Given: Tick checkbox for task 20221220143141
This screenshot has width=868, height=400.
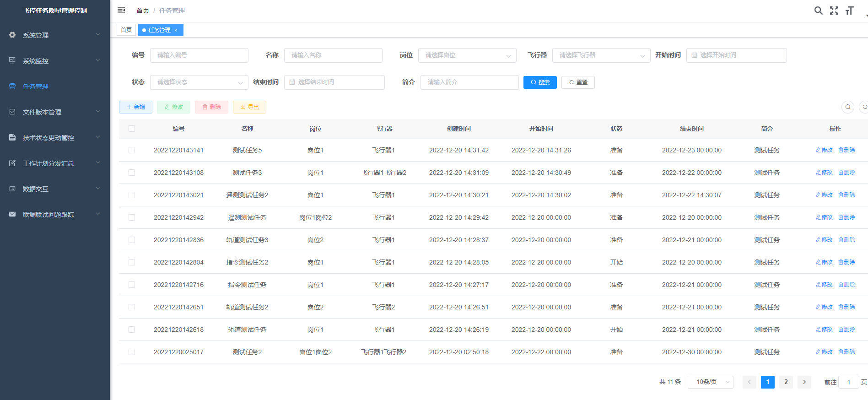Looking at the screenshot, I should [x=132, y=150].
